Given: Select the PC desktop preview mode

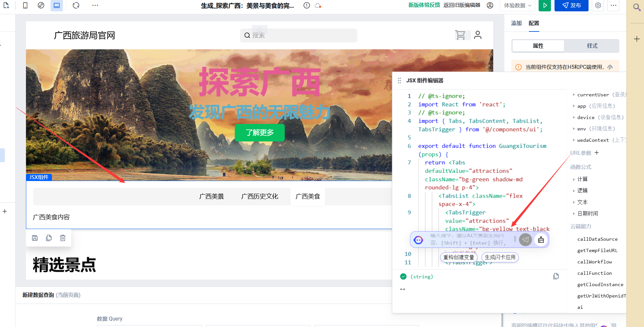Looking at the screenshot, I should [57, 6].
